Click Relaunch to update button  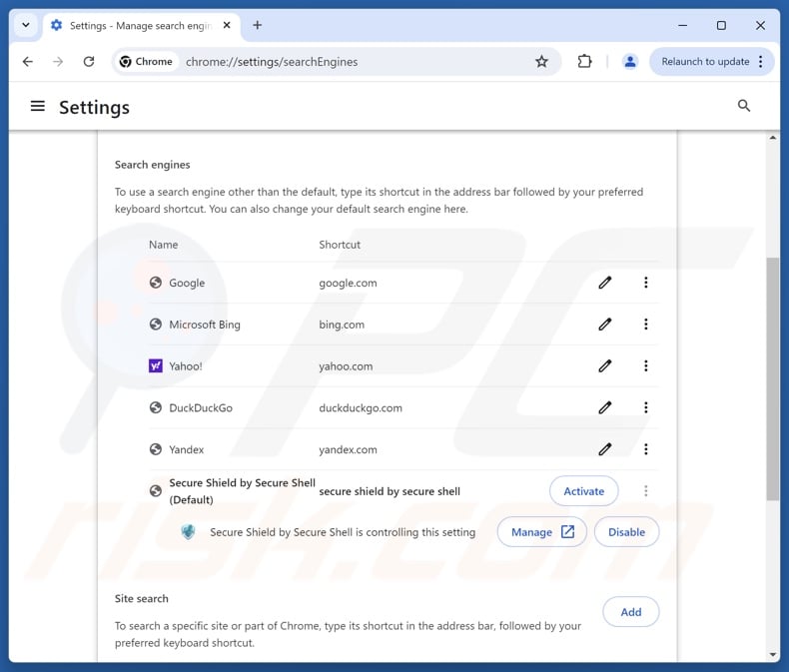[704, 61]
